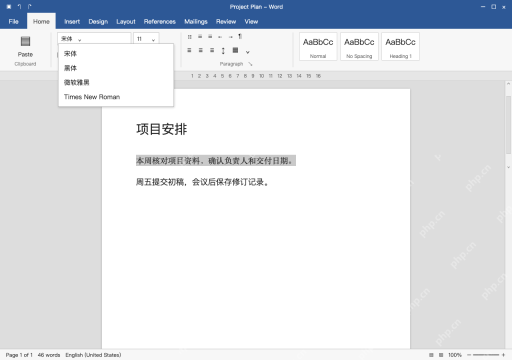This screenshot has width=512, height=360.
Task: Increase the paragraph indent
Action: tap(230, 37)
